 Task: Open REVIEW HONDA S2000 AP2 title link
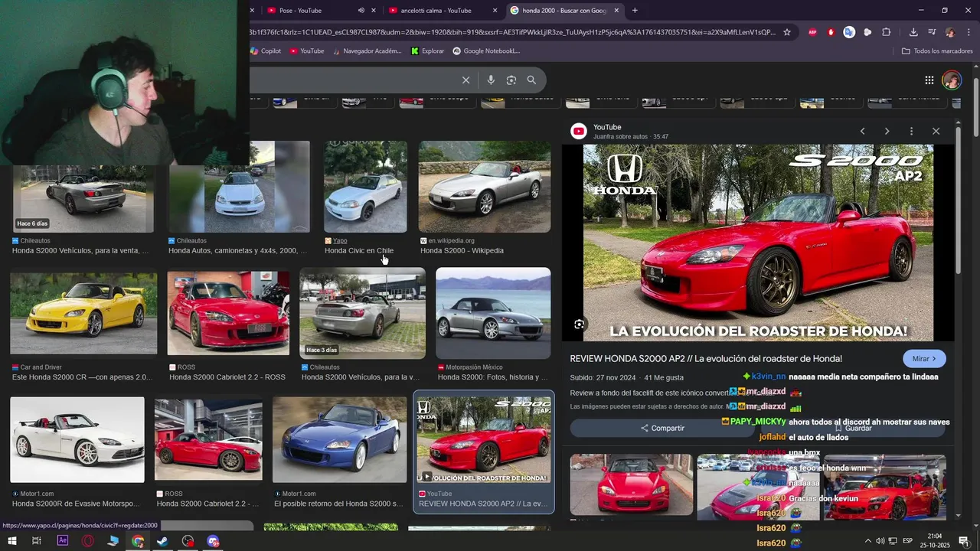click(706, 359)
